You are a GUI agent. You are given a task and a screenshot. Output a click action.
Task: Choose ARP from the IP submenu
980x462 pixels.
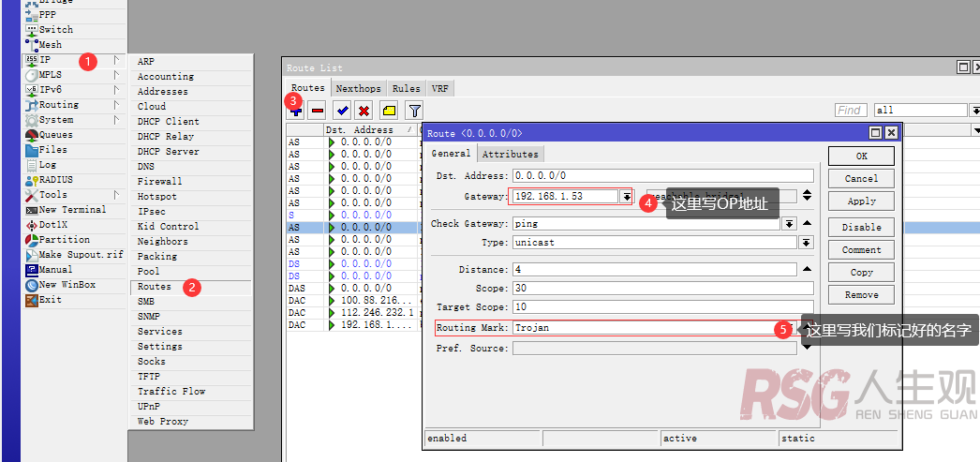point(190,61)
